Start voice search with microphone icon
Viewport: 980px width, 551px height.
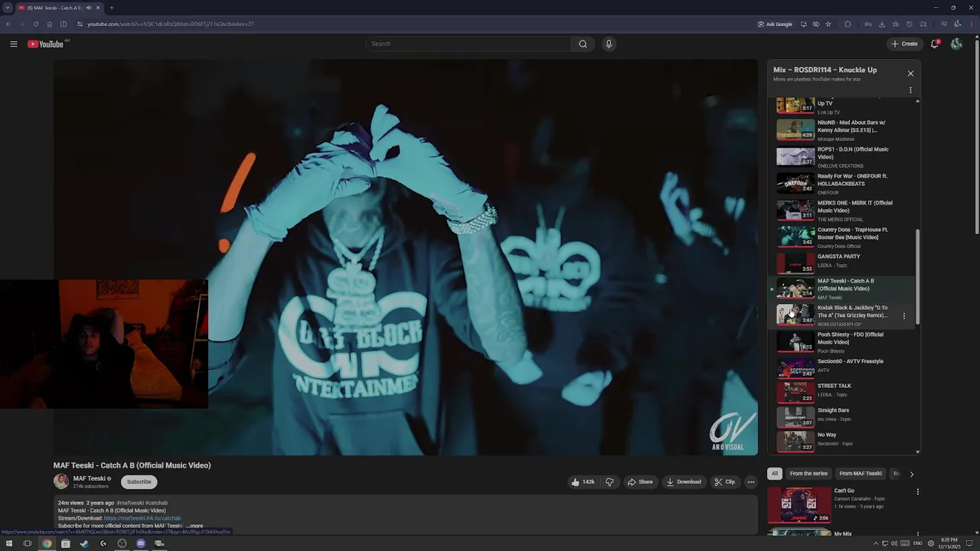(609, 44)
